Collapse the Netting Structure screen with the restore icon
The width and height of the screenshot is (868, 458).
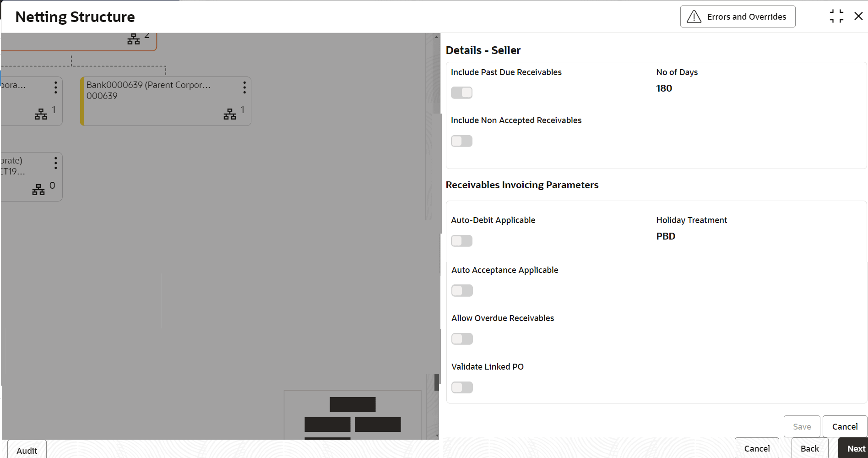[836, 16]
